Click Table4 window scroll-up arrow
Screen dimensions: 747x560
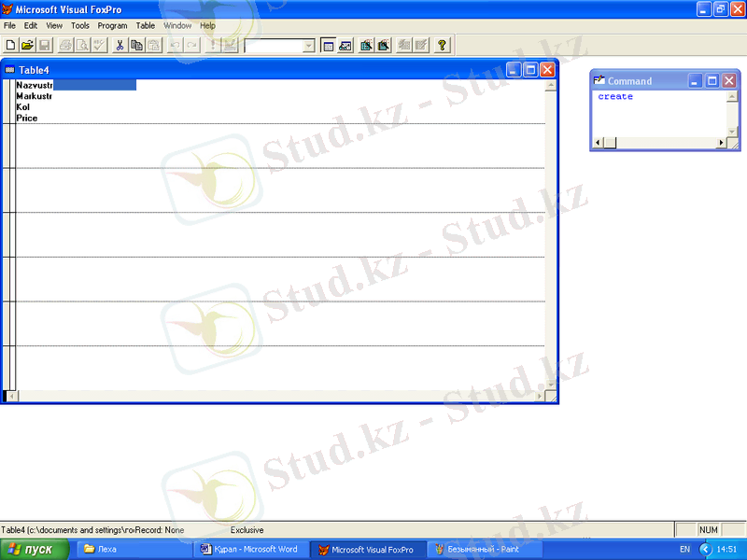(551, 86)
